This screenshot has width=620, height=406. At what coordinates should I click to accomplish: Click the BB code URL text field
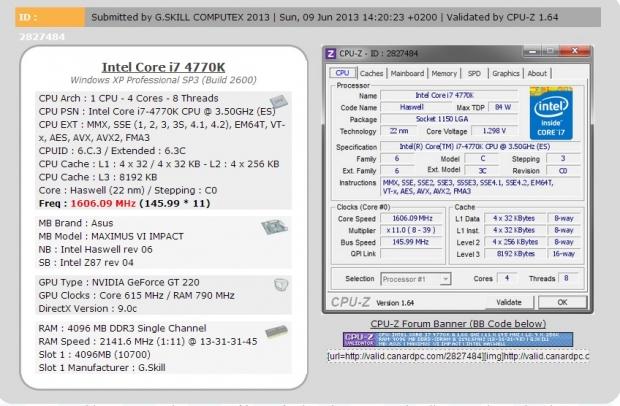[x=458, y=357]
